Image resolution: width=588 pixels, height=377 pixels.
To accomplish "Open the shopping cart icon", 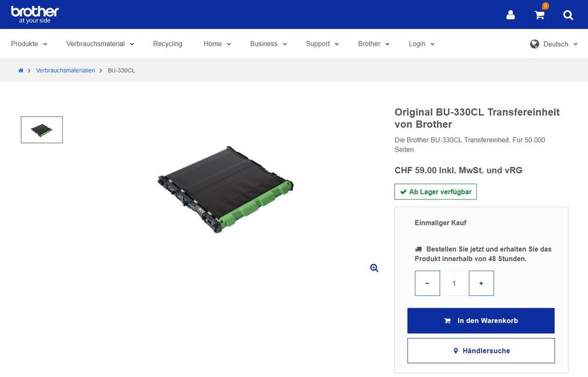I will point(539,15).
